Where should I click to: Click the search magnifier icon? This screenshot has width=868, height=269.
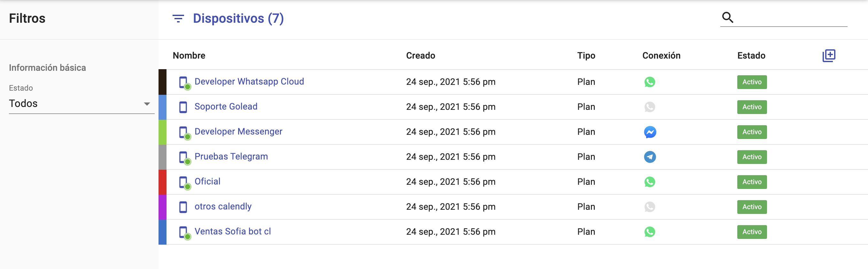click(x=727, y=17)
